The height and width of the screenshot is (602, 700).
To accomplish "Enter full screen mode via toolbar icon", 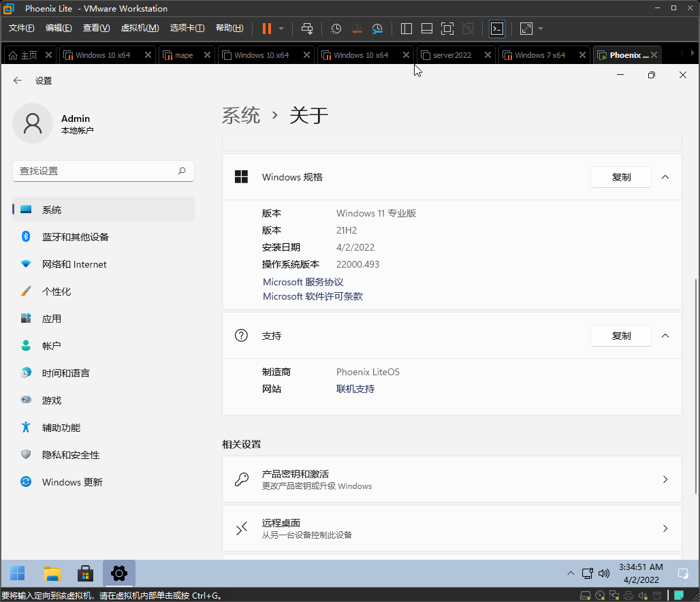I will pyautogui.click(x=447, y=29).
